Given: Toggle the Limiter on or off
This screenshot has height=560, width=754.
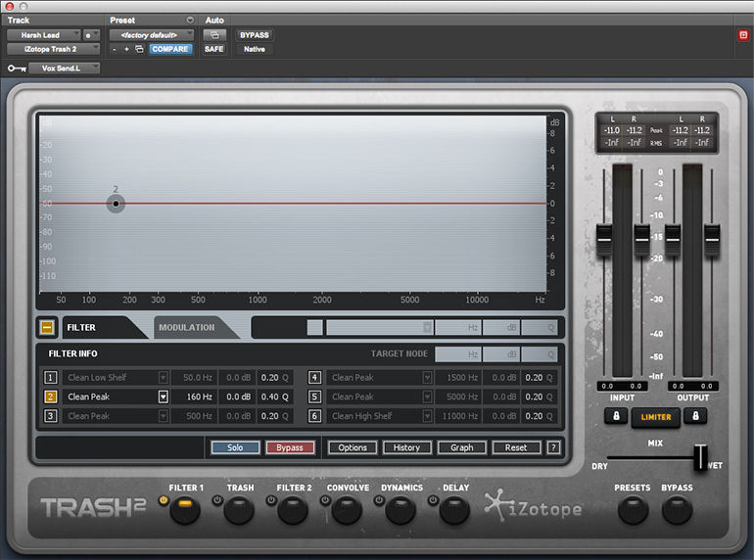Looking at the screenshot, I should 655,416.
